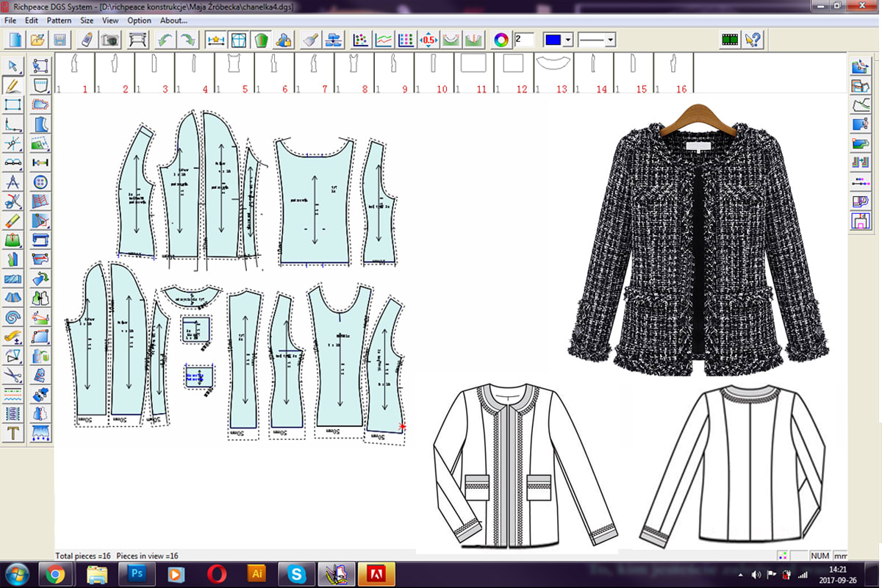Select piece thumbnail number 5

[x=234, y=73]
